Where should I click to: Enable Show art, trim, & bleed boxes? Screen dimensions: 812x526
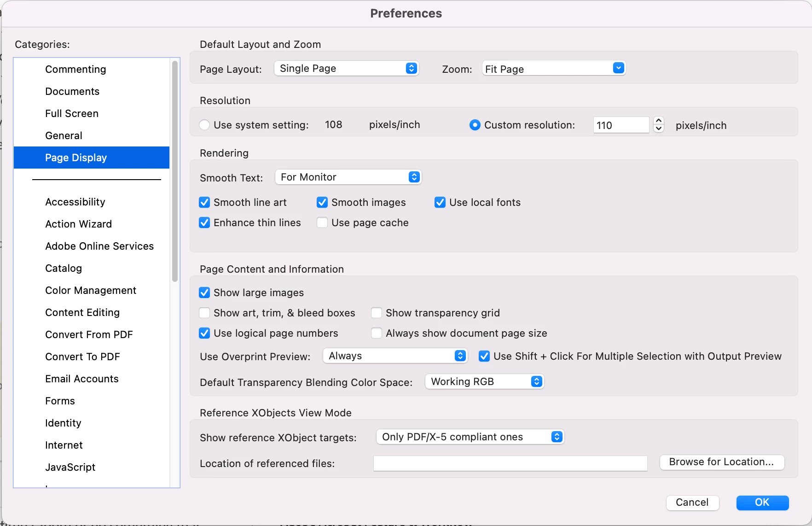pos(204,313)
